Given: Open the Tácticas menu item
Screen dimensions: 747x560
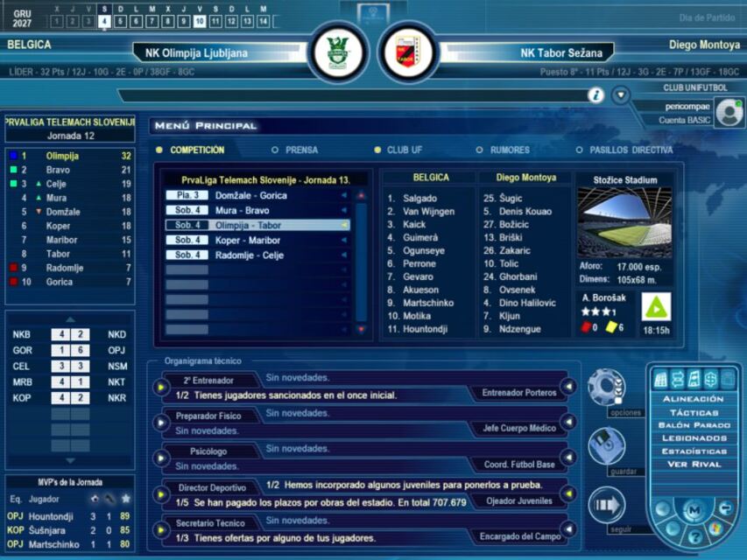Looking at the screenshot, I should click(x=693, y=412).
